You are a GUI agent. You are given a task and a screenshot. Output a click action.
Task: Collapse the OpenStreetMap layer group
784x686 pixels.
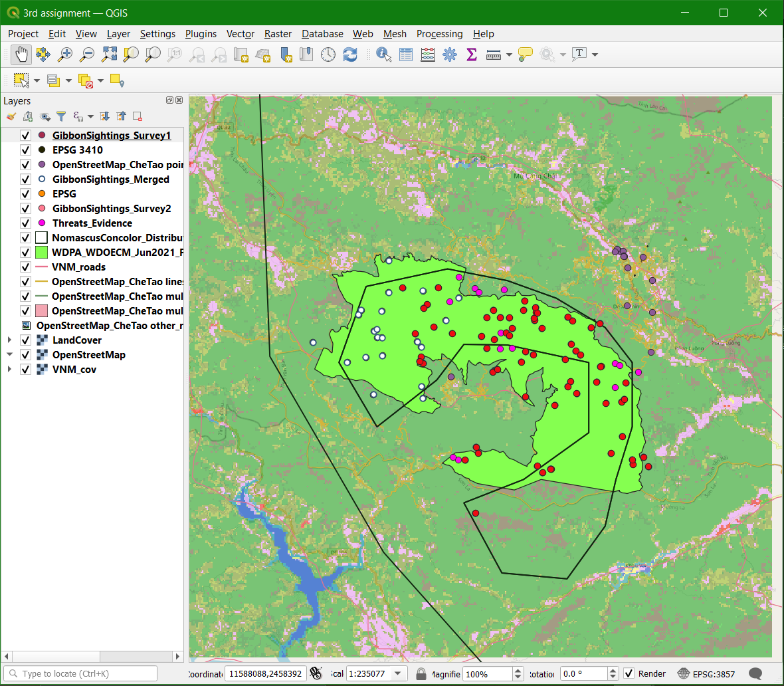click(9, 355)
